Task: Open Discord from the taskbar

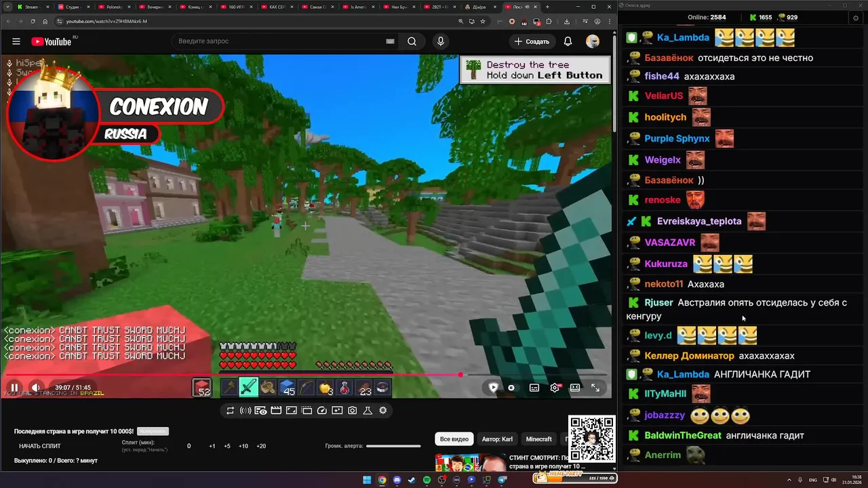Action: click(x=397, y=480)
